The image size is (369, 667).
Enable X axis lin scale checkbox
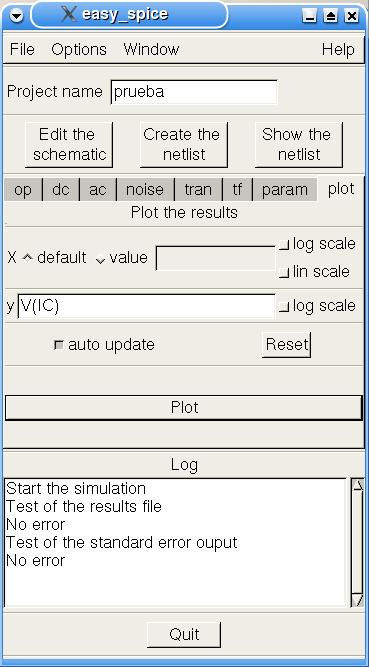coord(284,273)
